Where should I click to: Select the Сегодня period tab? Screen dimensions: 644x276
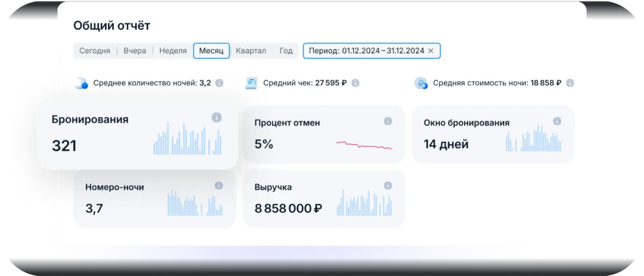point(94,51)
